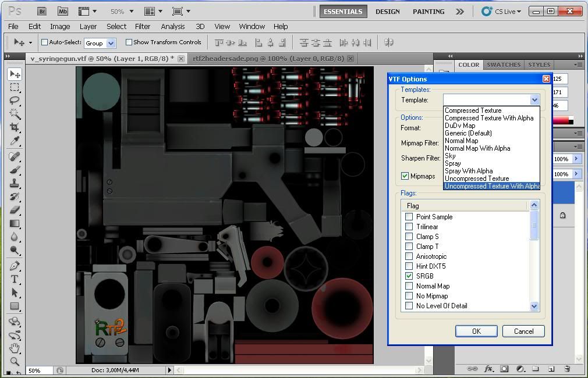Choose Normal Map With Alpha template
The width and height of the screenshot is (588, 378).
477,148
